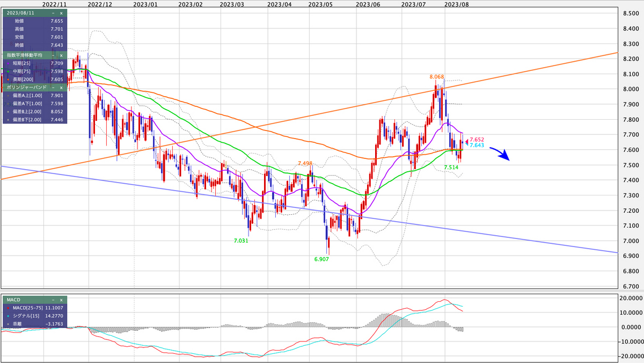The height and width of the screenshot is (363, 644).
Task: Select the 短期[25] moving average label
Action: pos(22,63)
